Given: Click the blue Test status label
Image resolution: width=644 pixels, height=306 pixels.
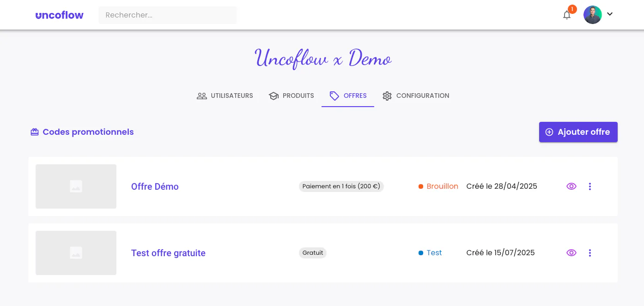Looking at the screenshot, I should [x=430, y=253].
